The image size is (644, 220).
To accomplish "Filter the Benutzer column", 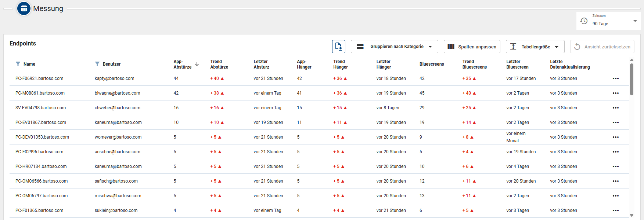I will click(x=97, y=64).
